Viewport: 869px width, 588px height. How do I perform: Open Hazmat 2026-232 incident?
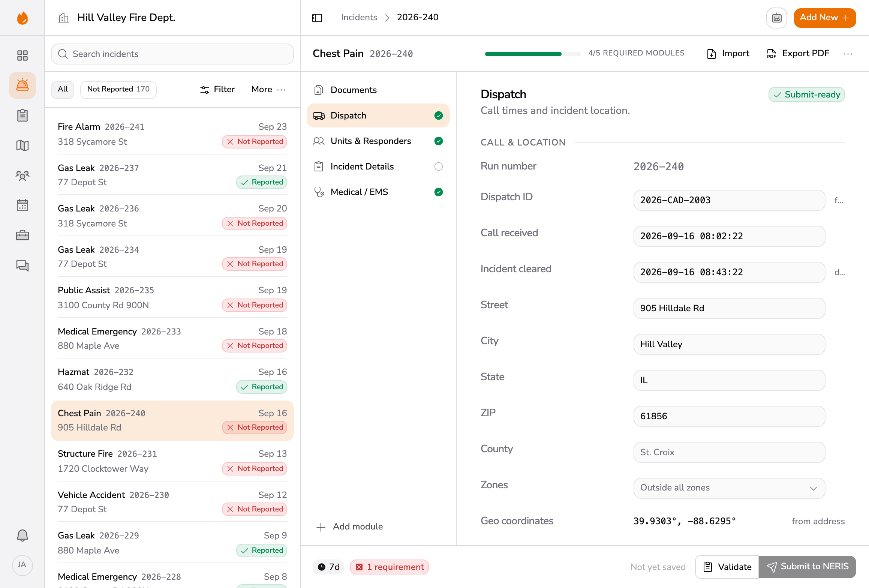[x=172, y=379]
